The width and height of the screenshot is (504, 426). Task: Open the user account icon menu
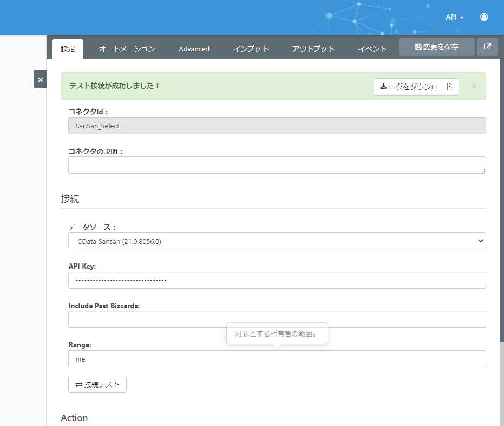tap(484, 17)
